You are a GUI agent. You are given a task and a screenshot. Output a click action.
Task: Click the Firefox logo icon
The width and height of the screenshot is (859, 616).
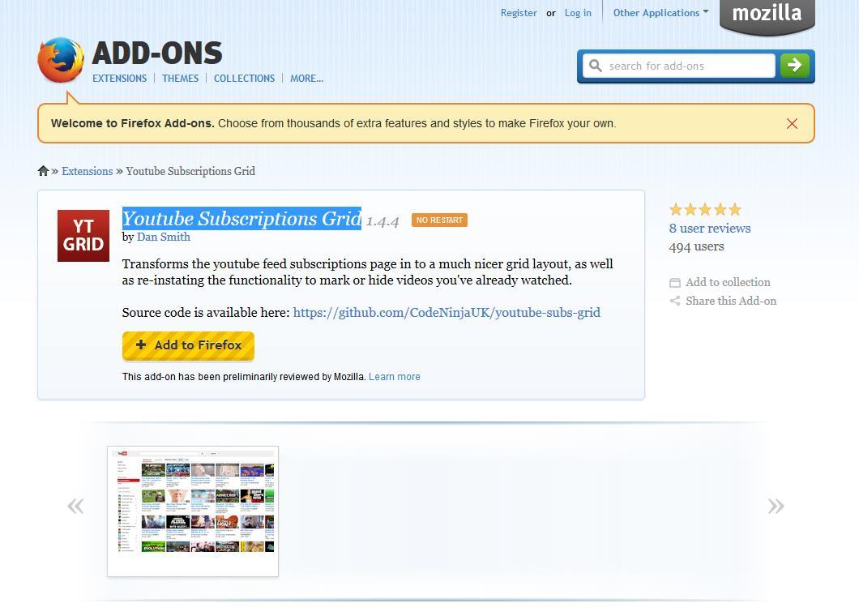61,60
